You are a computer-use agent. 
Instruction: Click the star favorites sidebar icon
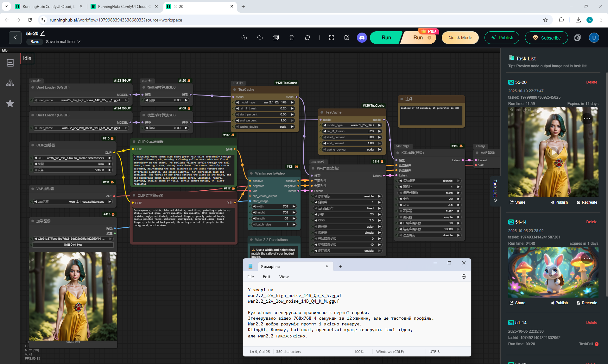[x=10, y=103]
